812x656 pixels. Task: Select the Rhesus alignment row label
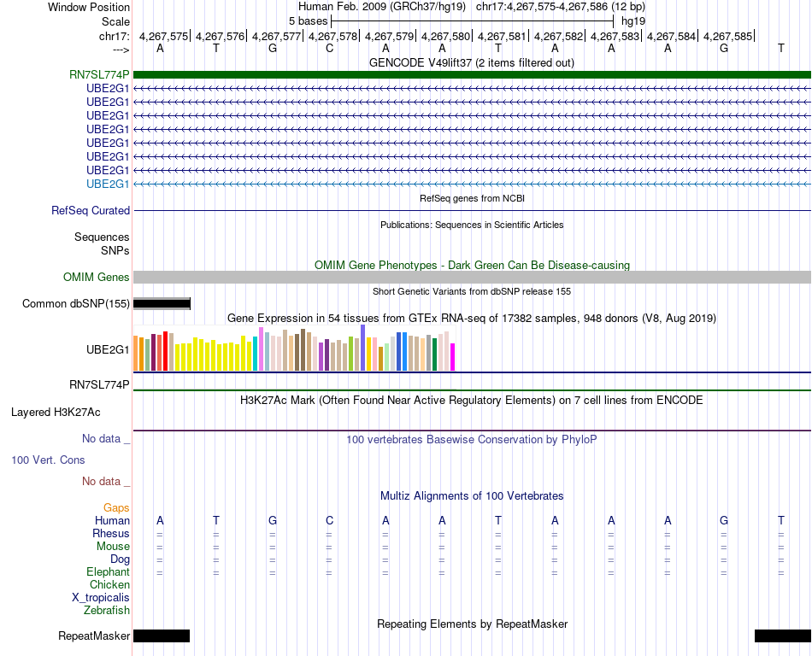tap(111, 533)
